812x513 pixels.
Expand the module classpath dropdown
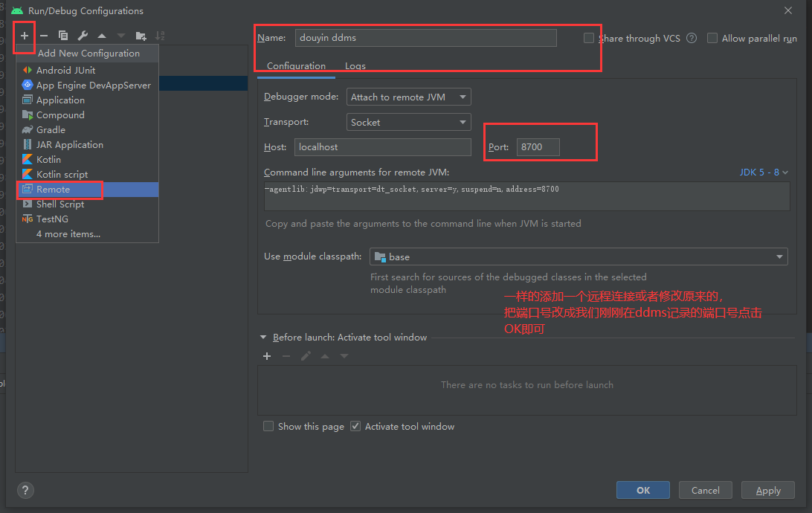coord(578,257)
